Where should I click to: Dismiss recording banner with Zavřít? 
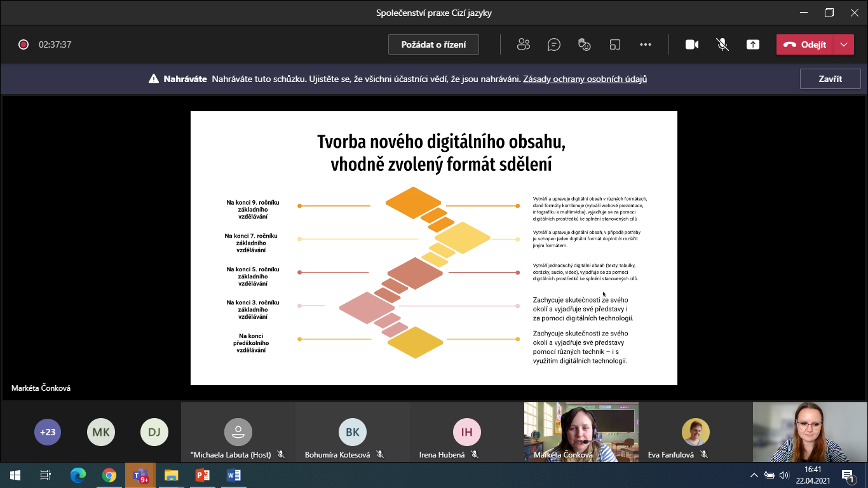coord(830,79)
